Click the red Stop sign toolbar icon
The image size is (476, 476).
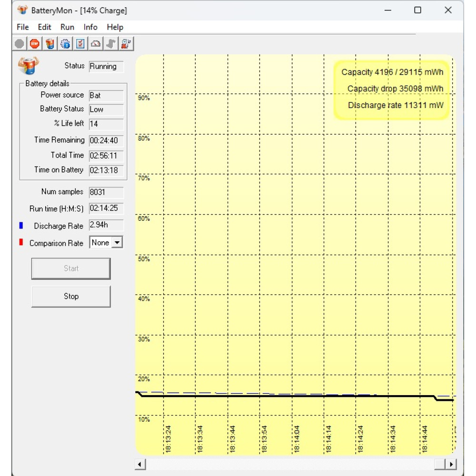pos(34,44)
